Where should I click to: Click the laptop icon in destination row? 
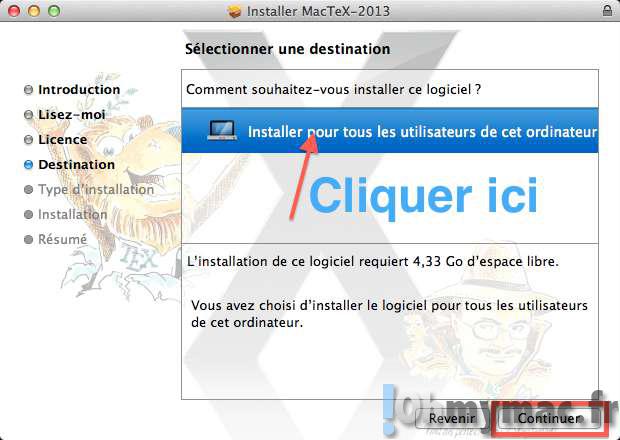[x=222, y=130]
